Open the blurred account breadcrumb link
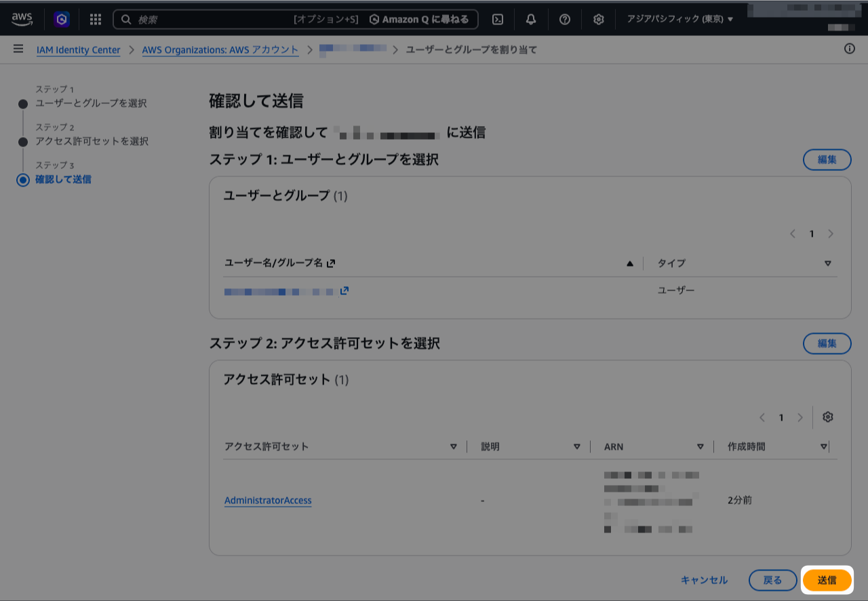Image resolution: width=868 pixels, height=601 pixels. 353,49
